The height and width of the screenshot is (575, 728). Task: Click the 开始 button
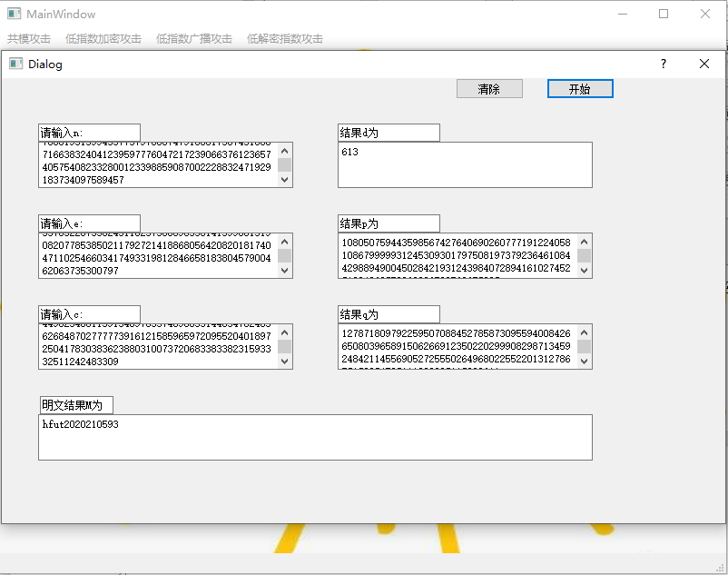(580, 89)
